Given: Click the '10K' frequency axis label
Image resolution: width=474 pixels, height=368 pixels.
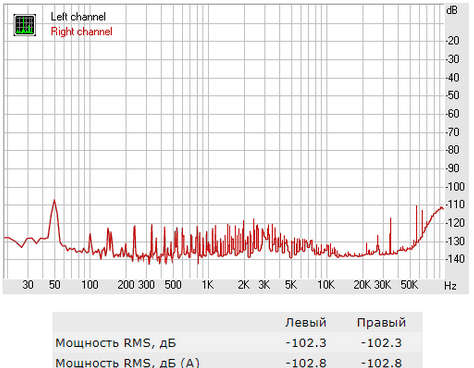Looking at the screenshot, I should point(326,285).
